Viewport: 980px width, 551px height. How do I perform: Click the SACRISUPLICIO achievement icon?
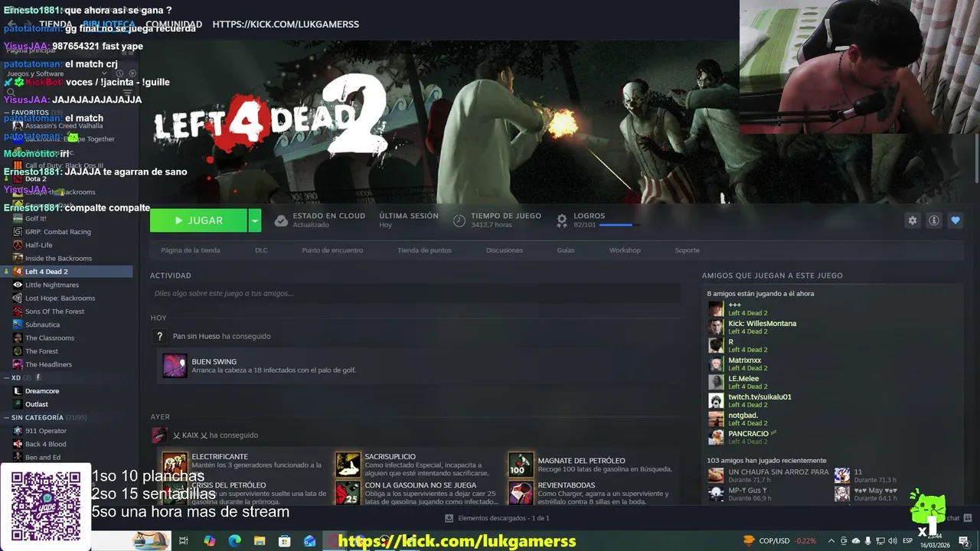pos(348,464)
